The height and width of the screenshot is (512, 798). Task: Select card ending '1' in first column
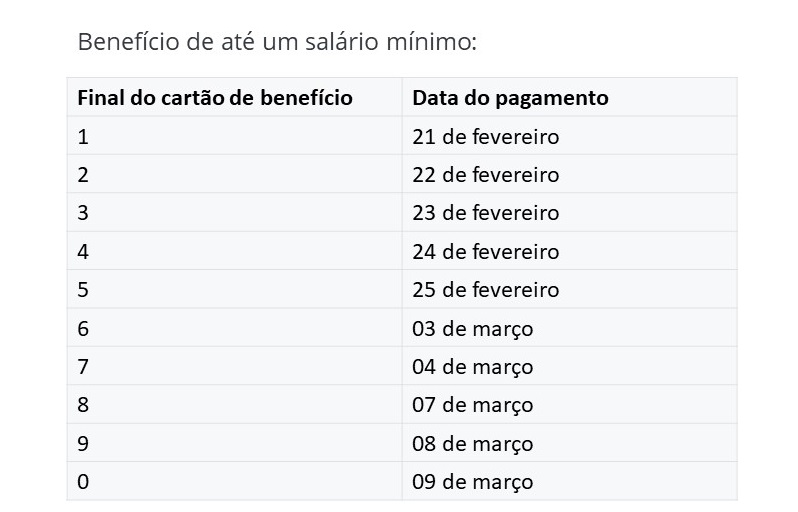point(83,136)
